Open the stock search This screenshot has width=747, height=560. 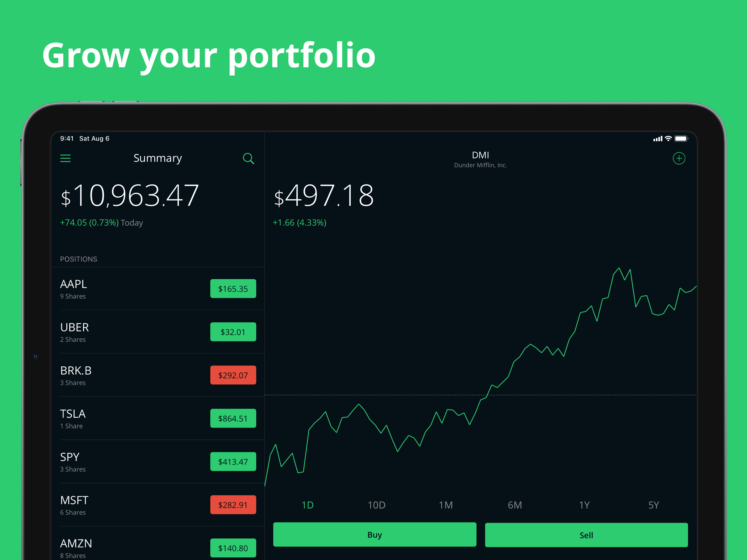(x=248, y=158)
